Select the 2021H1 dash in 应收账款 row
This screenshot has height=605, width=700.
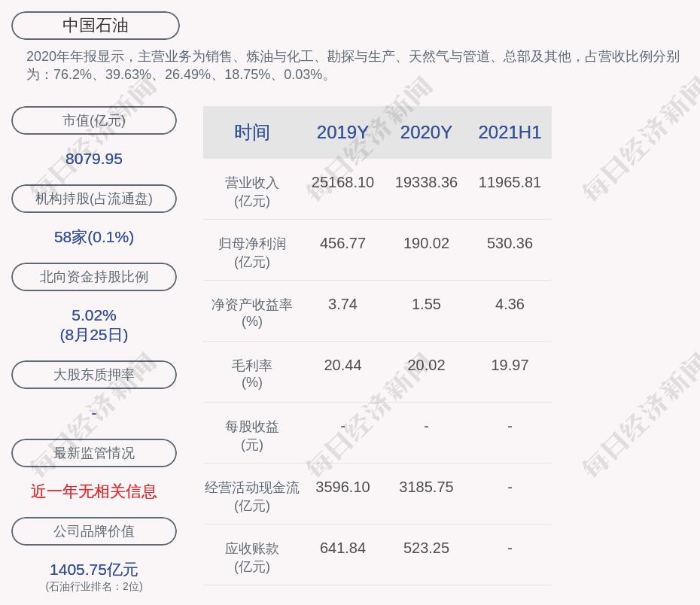[510, 548]
